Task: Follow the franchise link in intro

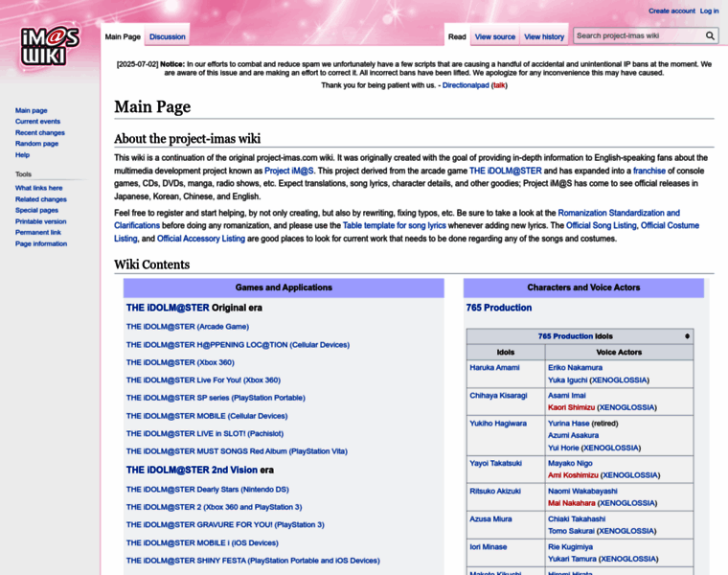Action: 649,171
